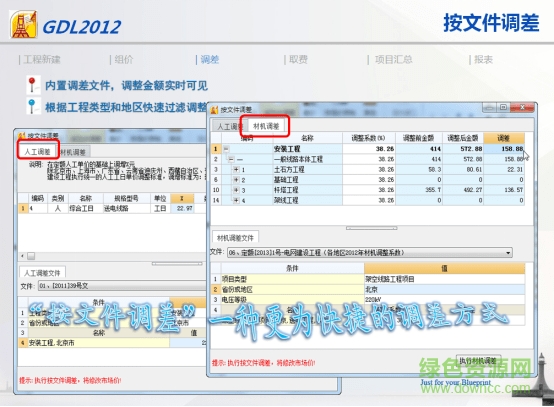Expand the 土石方工程 row
Viewport: 554px width, 407px height.
[x=236, y=170]
